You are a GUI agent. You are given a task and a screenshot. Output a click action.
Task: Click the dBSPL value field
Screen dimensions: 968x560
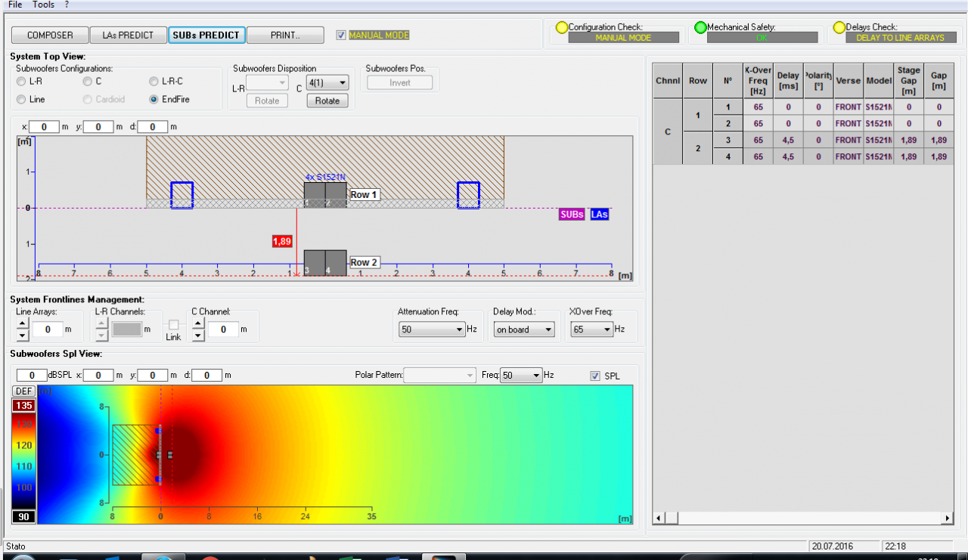point(33,376)
